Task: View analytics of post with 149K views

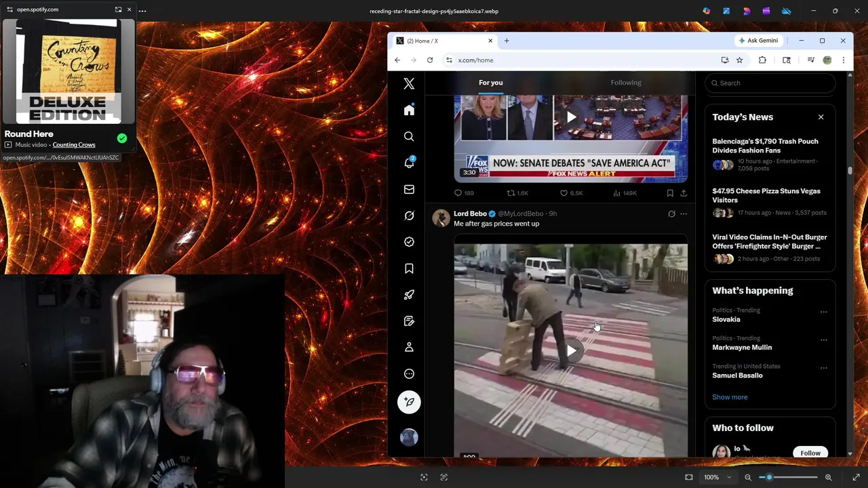Action: (x=625, y=193)
